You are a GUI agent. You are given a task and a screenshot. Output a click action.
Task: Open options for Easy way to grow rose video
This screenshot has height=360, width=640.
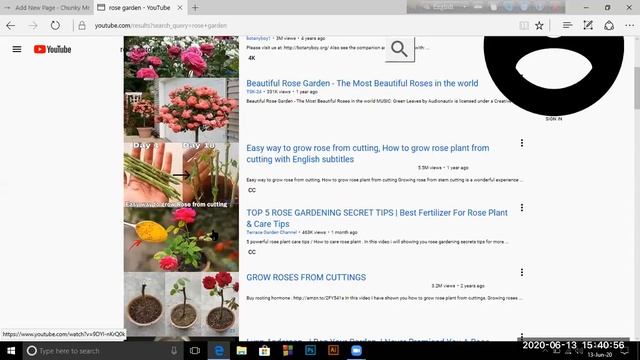click(522, 143)
